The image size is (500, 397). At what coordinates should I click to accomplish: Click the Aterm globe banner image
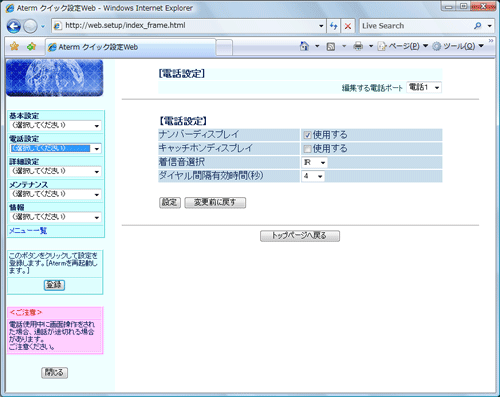click(x=55, y=78)
